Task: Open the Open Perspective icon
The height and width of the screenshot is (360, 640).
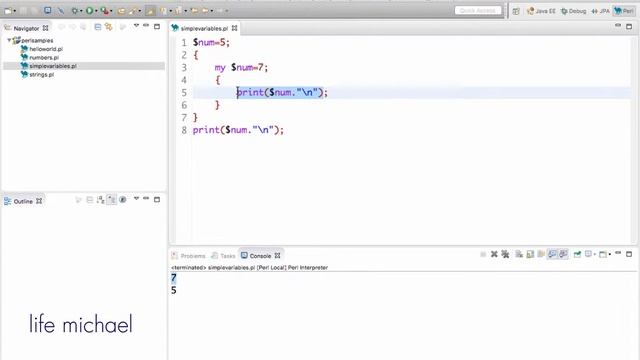Action: [x=516, y=11]
